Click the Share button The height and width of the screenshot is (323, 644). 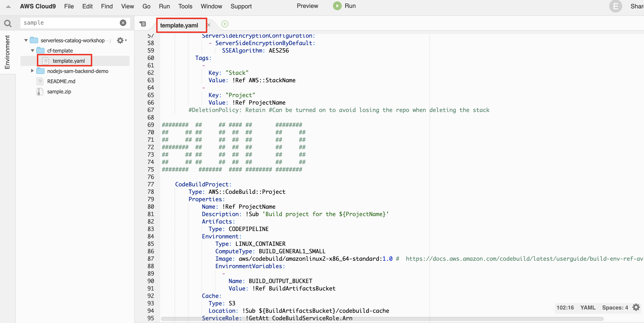[637, 6]
